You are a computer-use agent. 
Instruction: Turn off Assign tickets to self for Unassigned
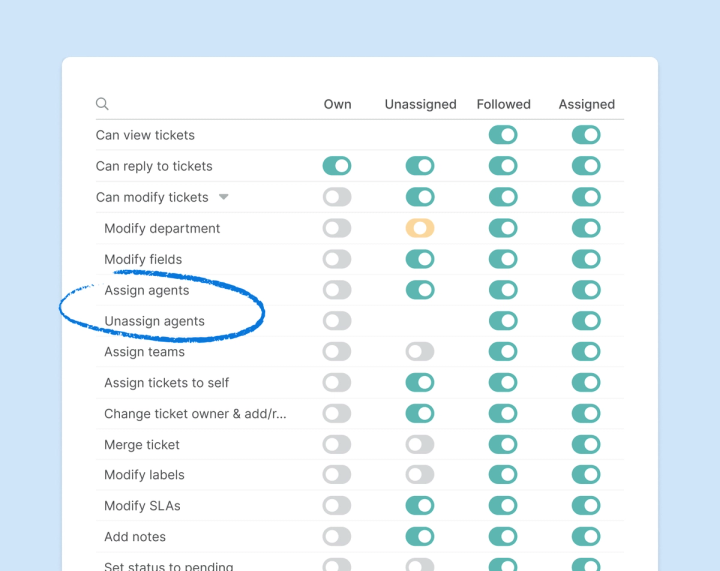click(420, 383)
